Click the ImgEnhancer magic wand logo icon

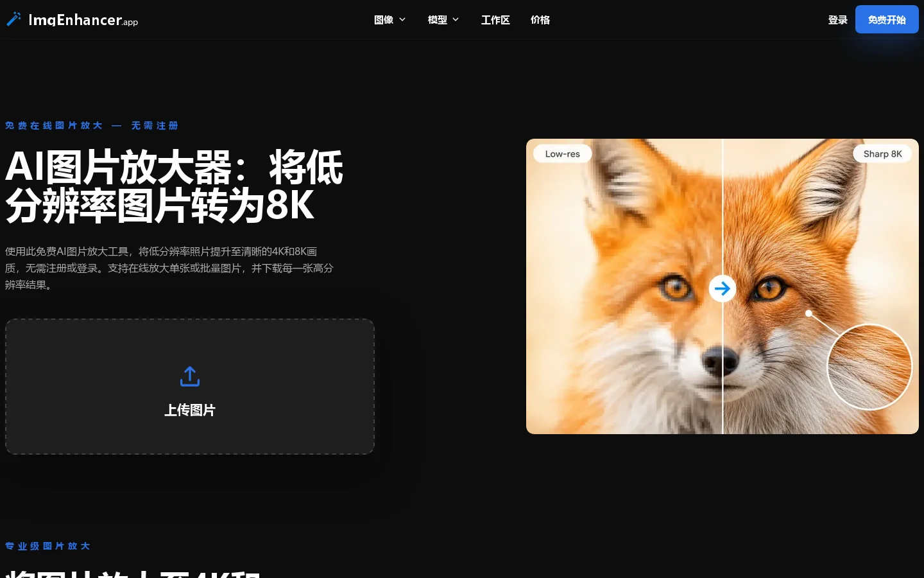click(x=13, y=19)
